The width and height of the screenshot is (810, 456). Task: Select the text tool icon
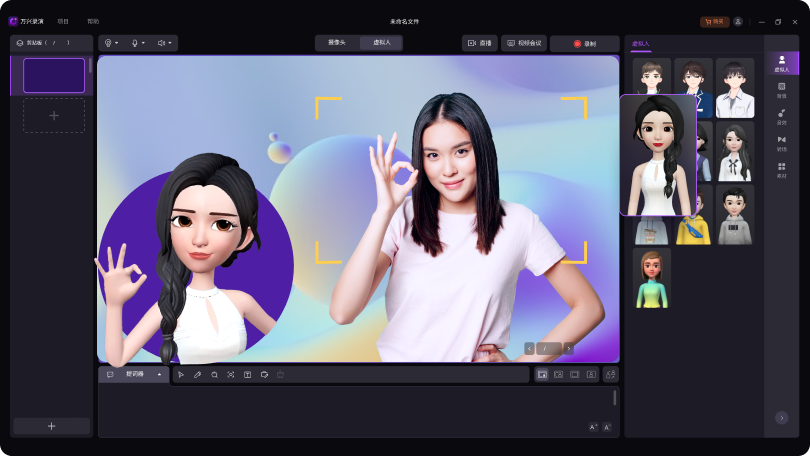(x=247, y=374)
